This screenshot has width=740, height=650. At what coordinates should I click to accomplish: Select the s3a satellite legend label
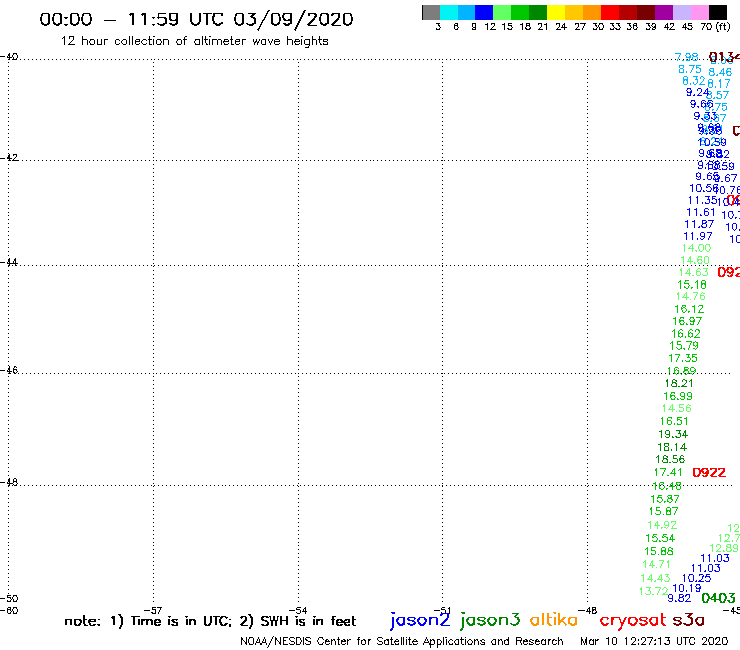pos(689,620)
